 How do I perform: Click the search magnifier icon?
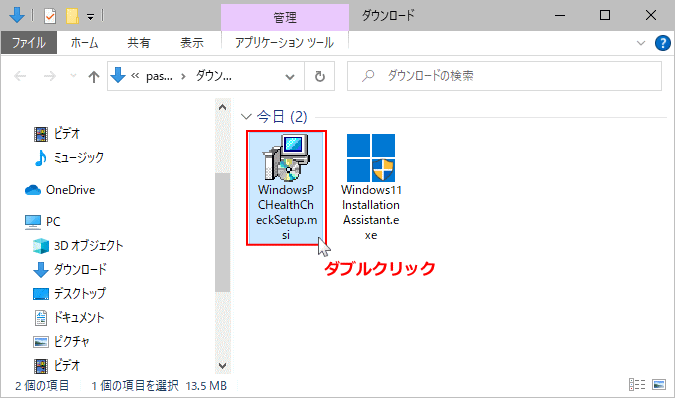coord(368,76)
